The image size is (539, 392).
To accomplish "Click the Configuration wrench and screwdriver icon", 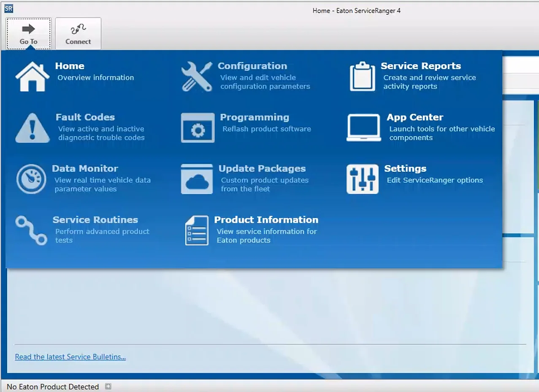I will pos(197,76).
